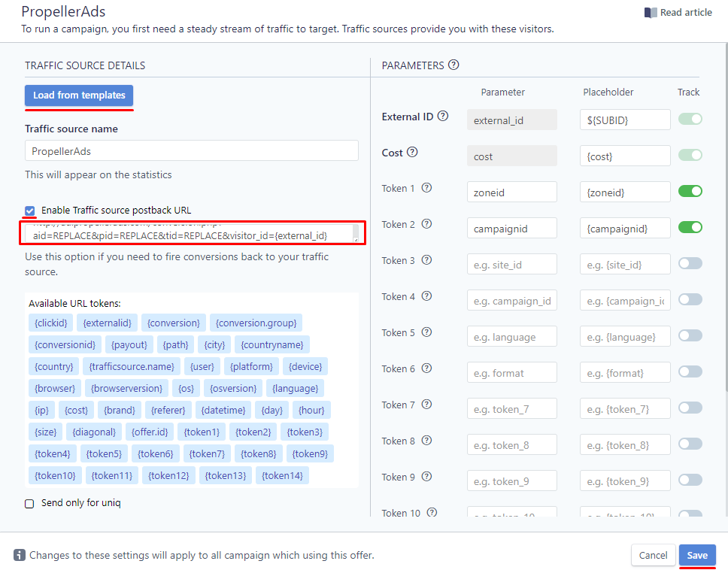728x573 pixels.
Task: Enable the Token 6 track switch
Action: pyautogui.click(x=690, y=371)
